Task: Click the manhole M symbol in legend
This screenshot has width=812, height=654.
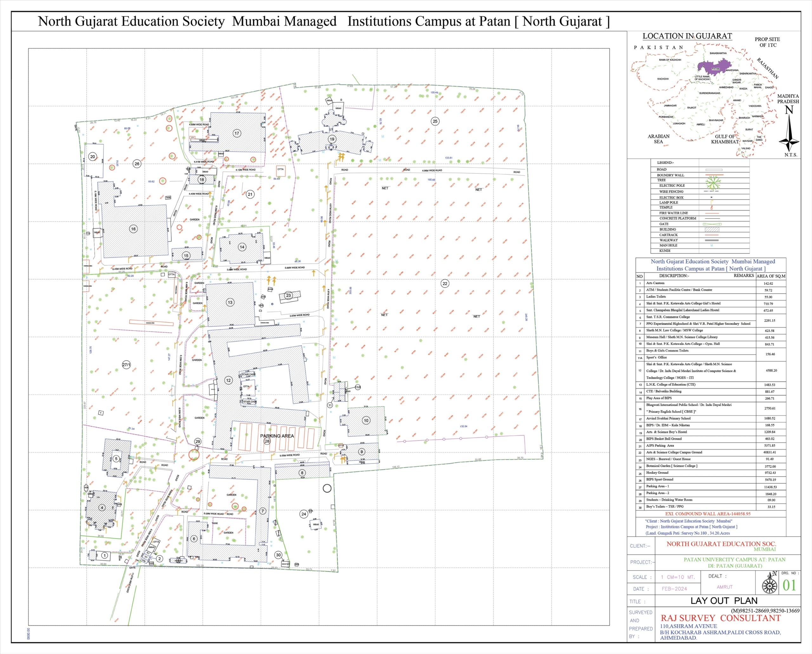Action: 711,245
